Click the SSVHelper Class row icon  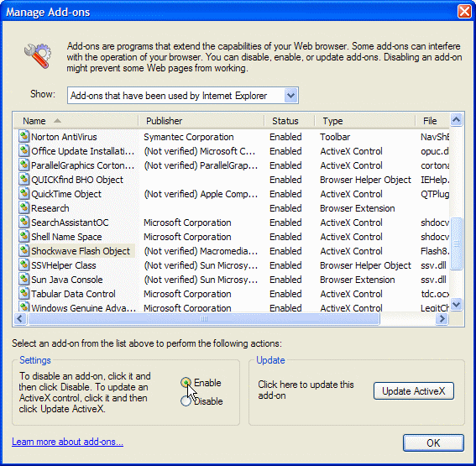coord(24,265)
